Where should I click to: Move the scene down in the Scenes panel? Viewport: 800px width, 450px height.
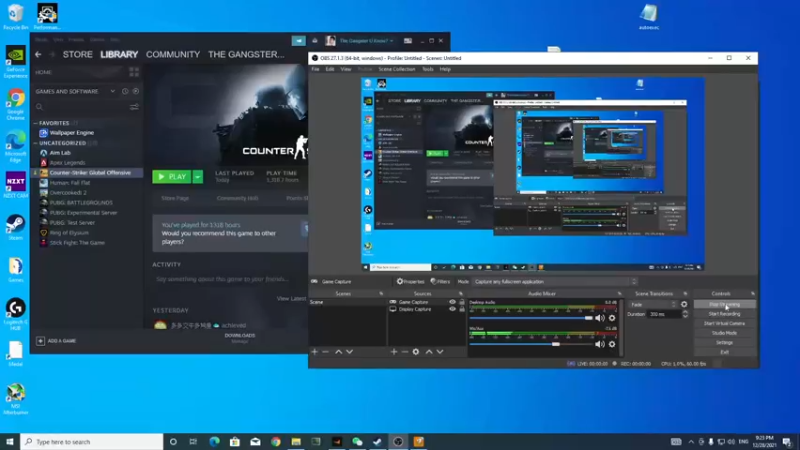click(x=349, y=352)
